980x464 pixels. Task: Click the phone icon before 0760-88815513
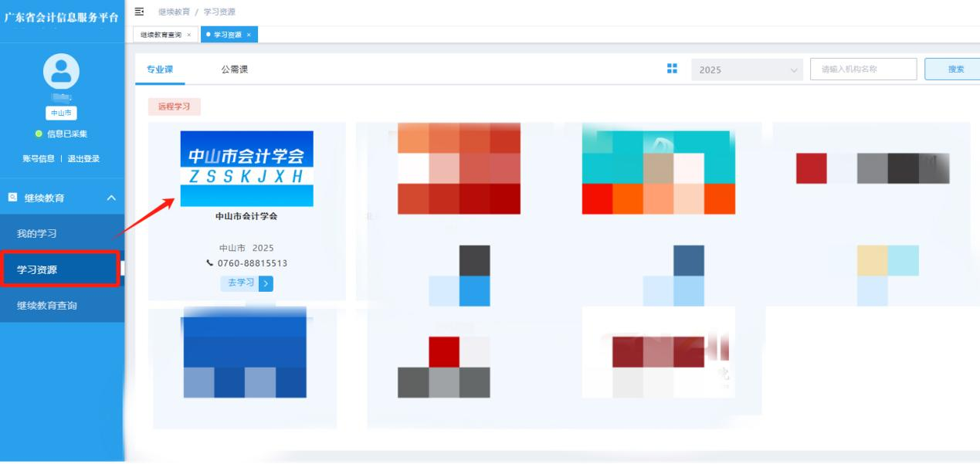click(210, 263)
